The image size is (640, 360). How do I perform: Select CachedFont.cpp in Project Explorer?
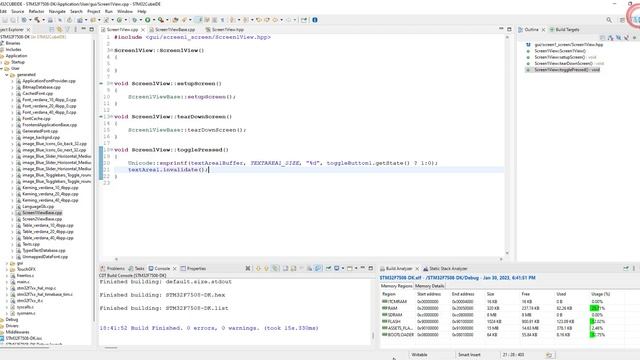[37, 93]
